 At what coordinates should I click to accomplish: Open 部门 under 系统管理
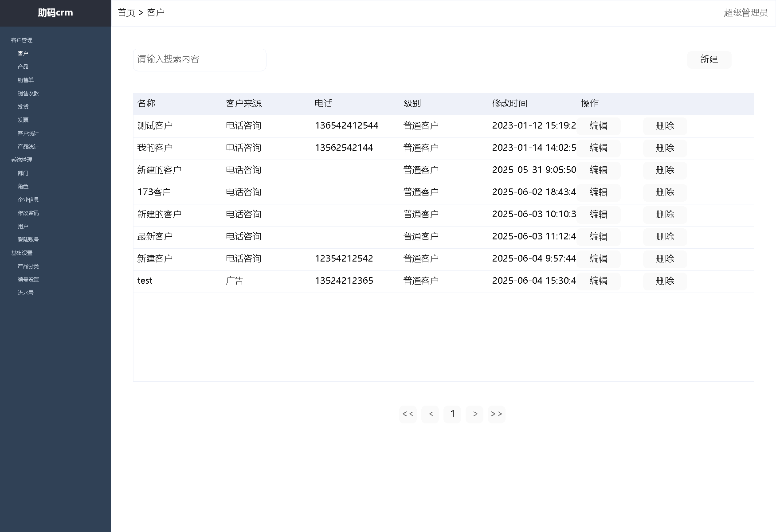pyautogui.click(x=23, y=173)
